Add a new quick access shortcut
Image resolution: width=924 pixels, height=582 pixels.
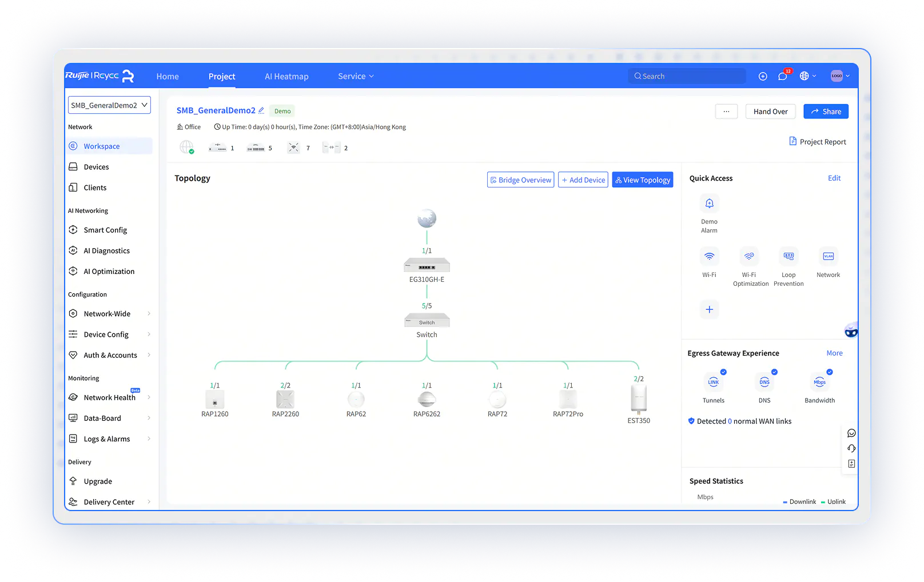coord(709,309)
